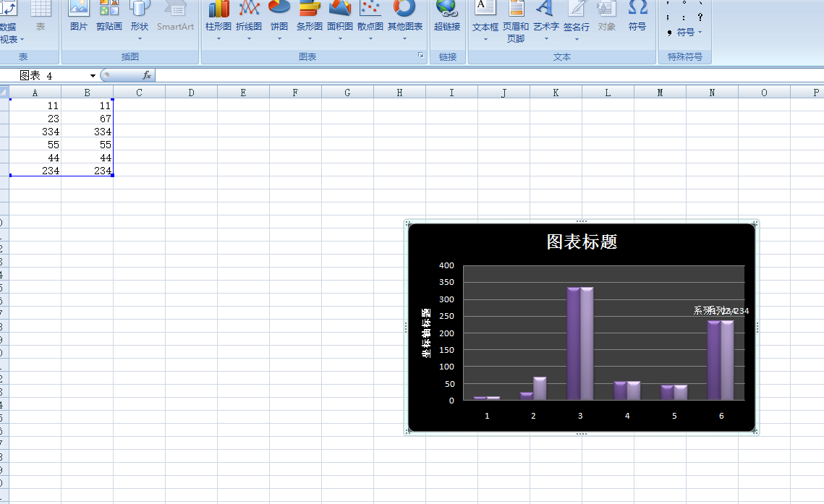The height and width of the screenshot is (504, 824).
Task: Expand the Name Box dropdown
Action: pos(93,76)
